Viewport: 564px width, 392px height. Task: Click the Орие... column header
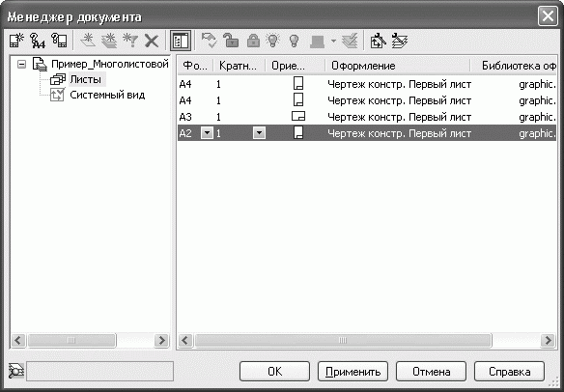point(295,66)
